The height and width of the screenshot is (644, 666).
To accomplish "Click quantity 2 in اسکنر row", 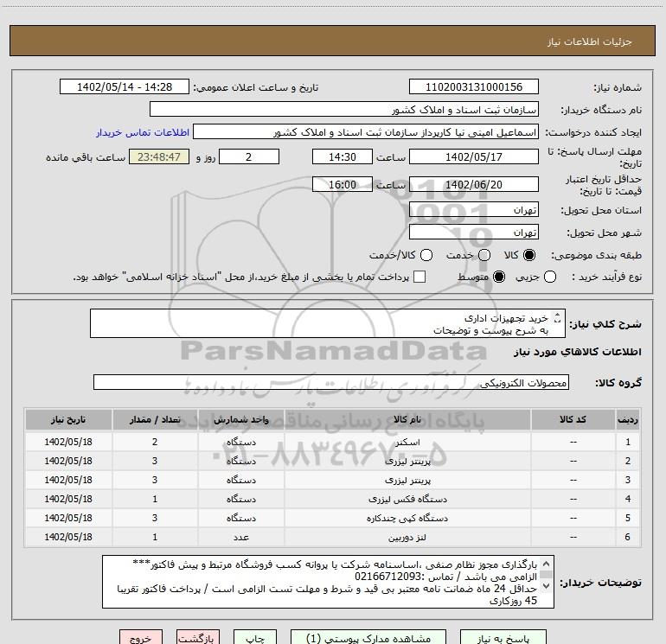I will [155, 442].
